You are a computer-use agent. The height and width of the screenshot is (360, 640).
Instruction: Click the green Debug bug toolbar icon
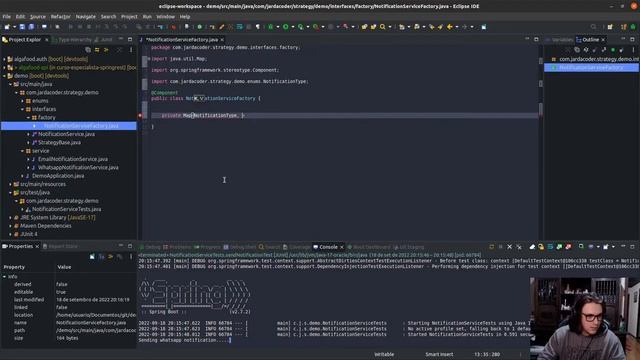click(x=270, y=27)
